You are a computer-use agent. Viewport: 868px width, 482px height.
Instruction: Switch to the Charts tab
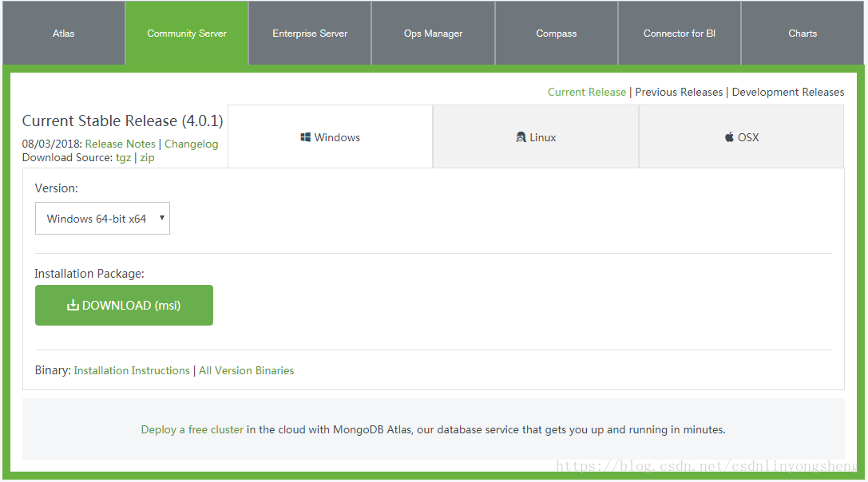click(803, 34)
